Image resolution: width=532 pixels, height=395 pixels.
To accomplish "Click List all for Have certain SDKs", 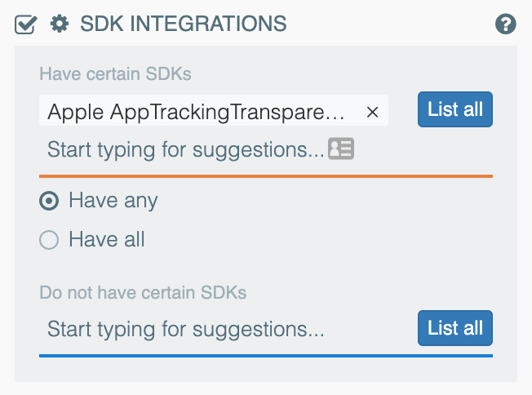I will coord(455,109).
